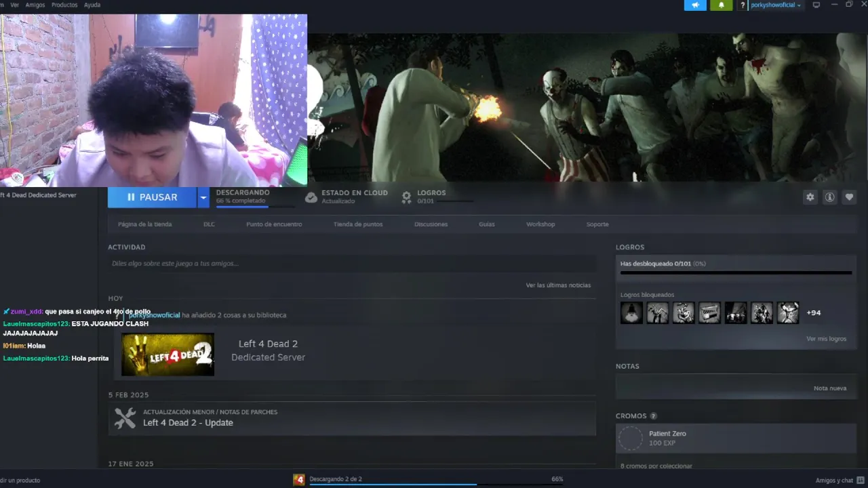This screenshot has width=868, height=488.
Task: Click the cloud status icon
Action: 311,197
